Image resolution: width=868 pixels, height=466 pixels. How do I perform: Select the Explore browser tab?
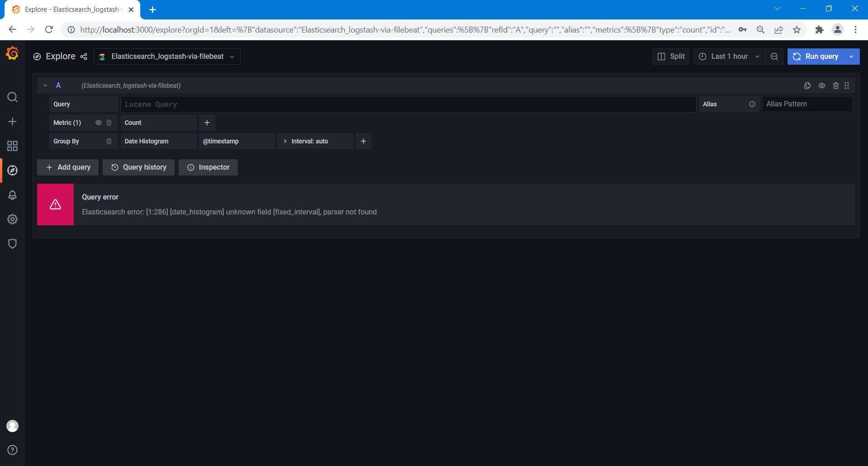[x=72, y=10]
